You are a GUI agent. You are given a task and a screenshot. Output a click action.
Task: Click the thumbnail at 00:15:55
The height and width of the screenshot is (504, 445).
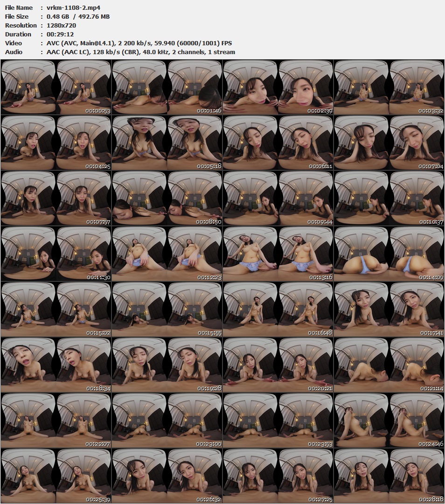[x=167, y=309]
